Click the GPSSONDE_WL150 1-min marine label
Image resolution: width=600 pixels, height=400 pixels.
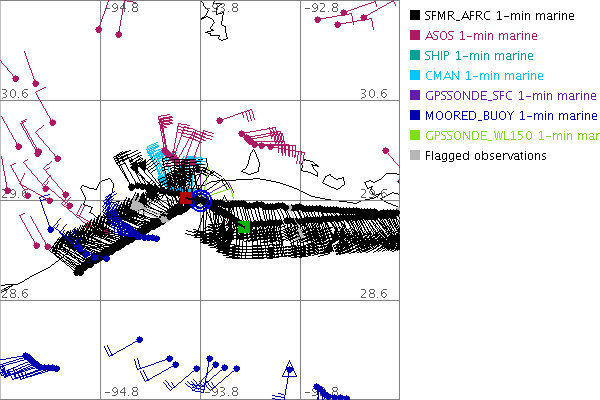[512, 135]
